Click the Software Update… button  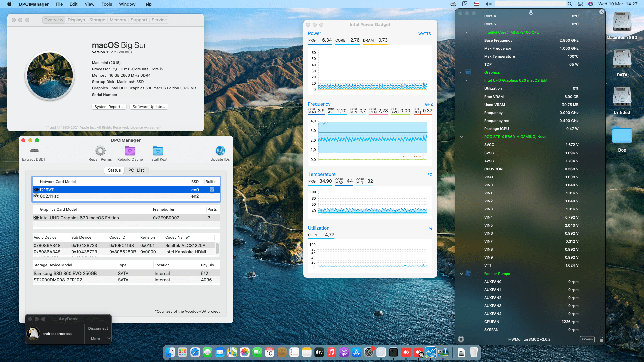click(149, 107)
